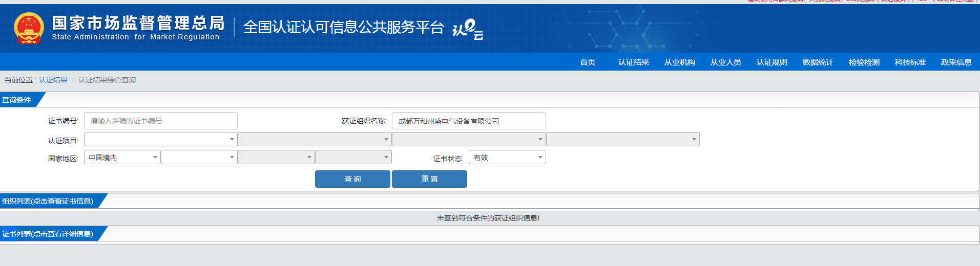The width and height of the screenshot is (980, 266).
Task: Click the 未查到符合条件的获证组织信息 message
Action: (488, 218)
